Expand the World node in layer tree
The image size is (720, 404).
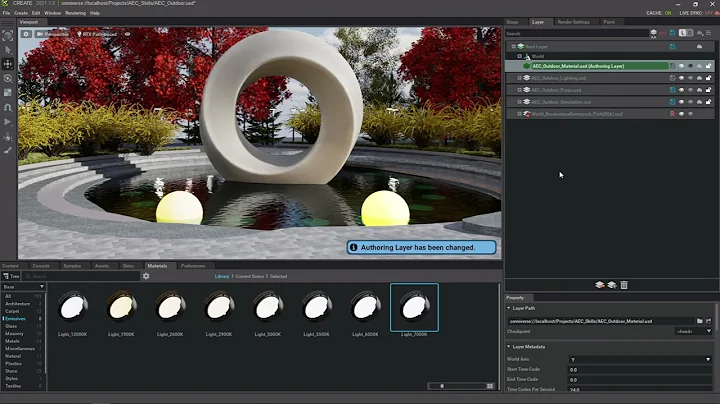[520, 56]
